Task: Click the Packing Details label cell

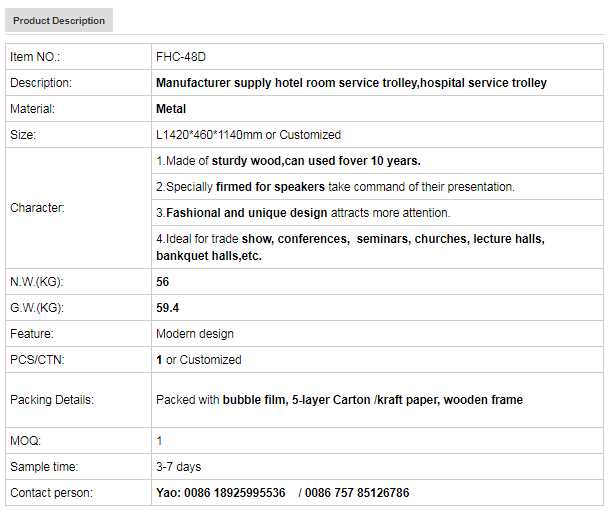Action: (x=52, y=400)
